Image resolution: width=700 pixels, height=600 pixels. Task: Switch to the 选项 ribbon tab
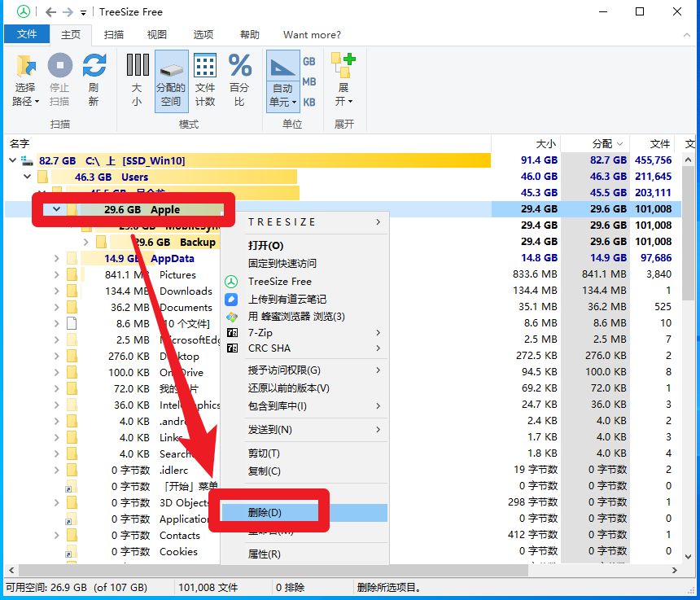pyautogui.click(x=203, y=34)
